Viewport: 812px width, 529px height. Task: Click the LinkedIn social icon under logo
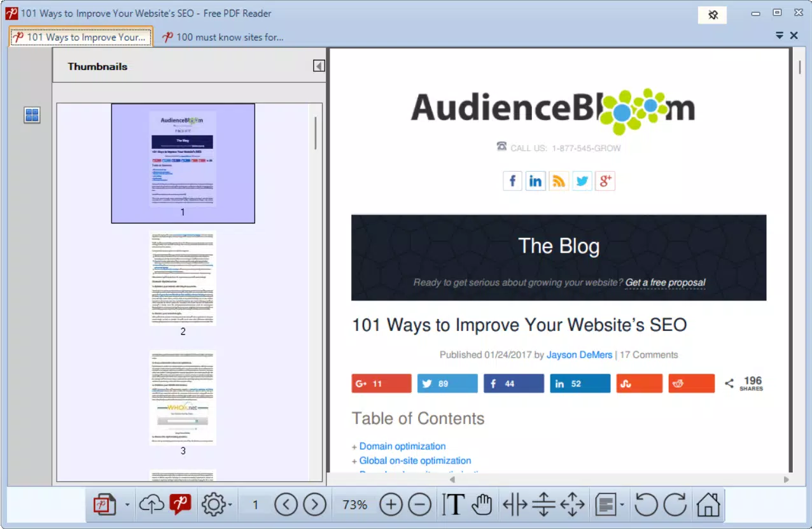coord(536,181)
